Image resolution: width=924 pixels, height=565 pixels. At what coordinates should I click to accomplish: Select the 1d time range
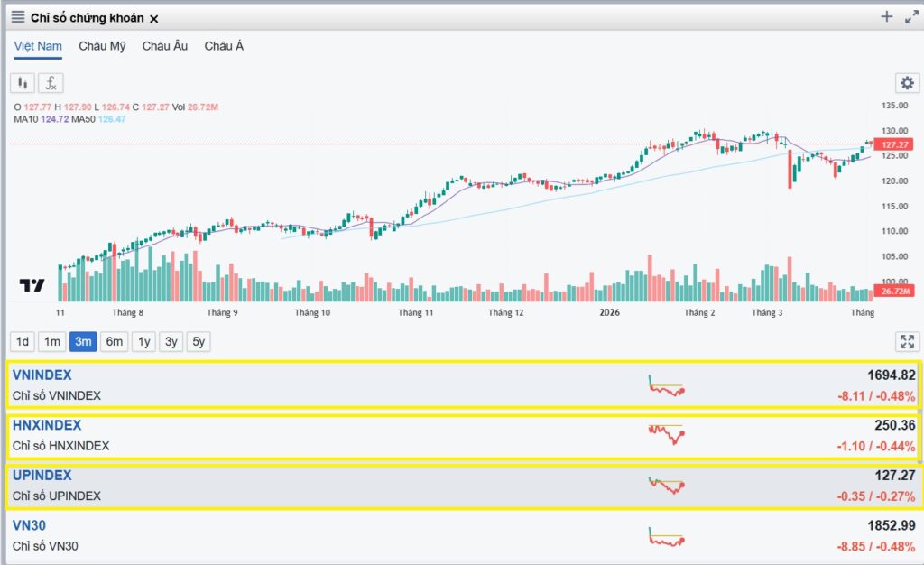(x=23, y=342)
